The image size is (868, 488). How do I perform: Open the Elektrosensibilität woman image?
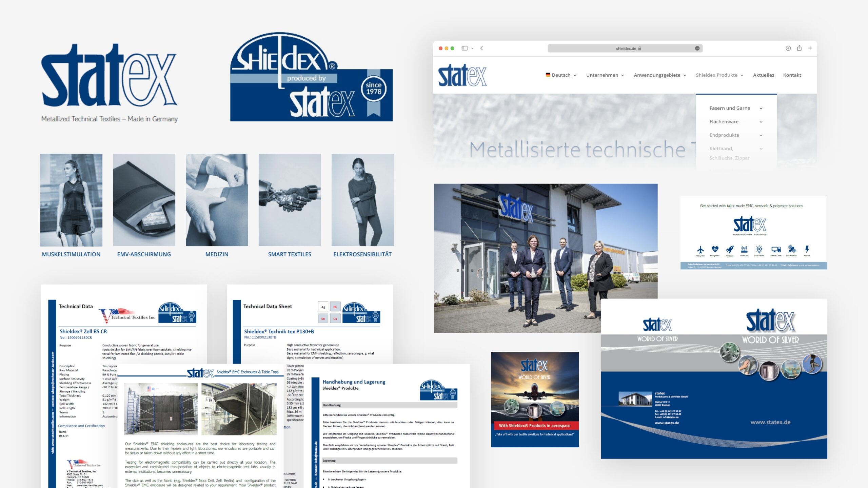coord(362,200)
